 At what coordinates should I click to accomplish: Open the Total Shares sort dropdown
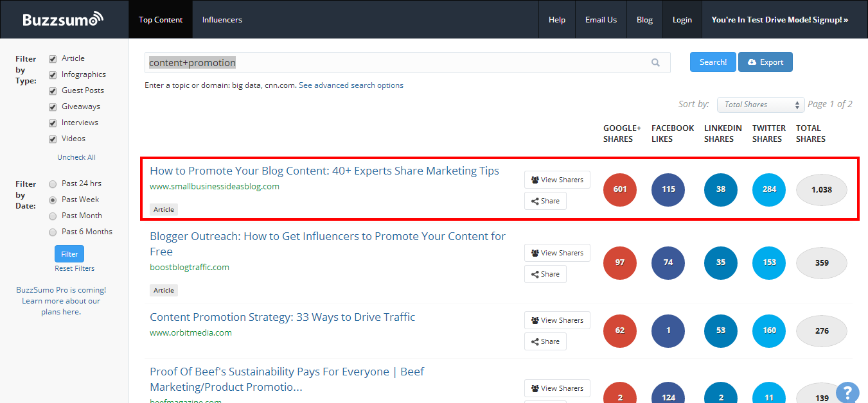pyautogui.click(x=761, y=105)
